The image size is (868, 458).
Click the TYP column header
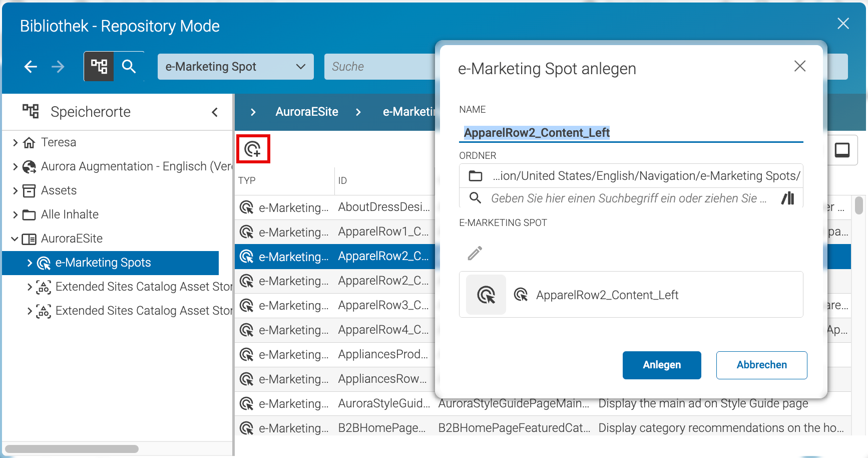click(247, 180)
